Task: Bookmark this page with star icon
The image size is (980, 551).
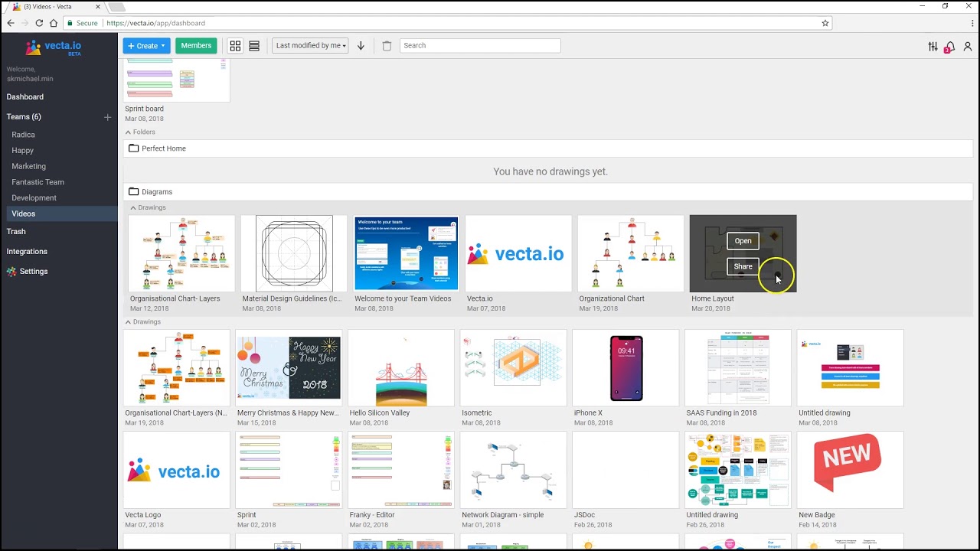Action: 825,23
